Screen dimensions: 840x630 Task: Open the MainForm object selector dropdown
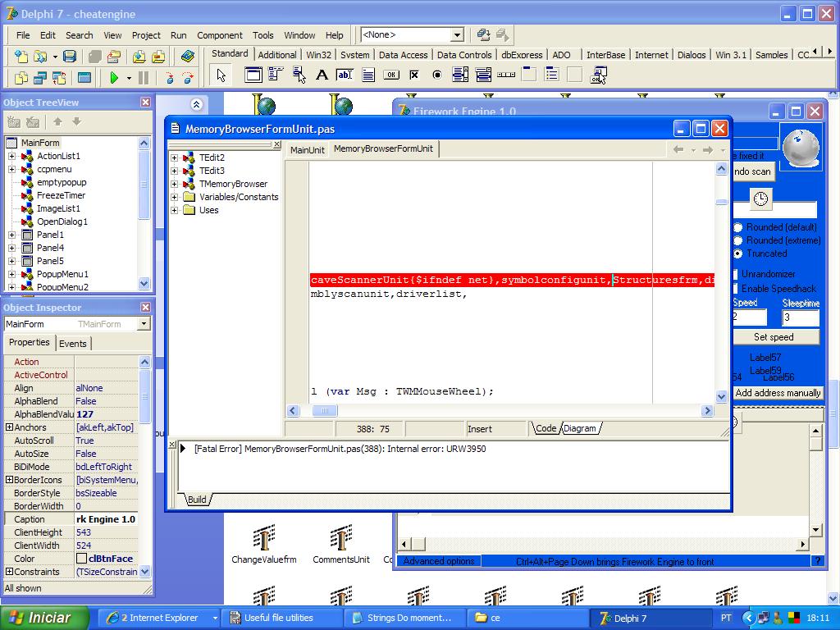[x=144, y=324]
